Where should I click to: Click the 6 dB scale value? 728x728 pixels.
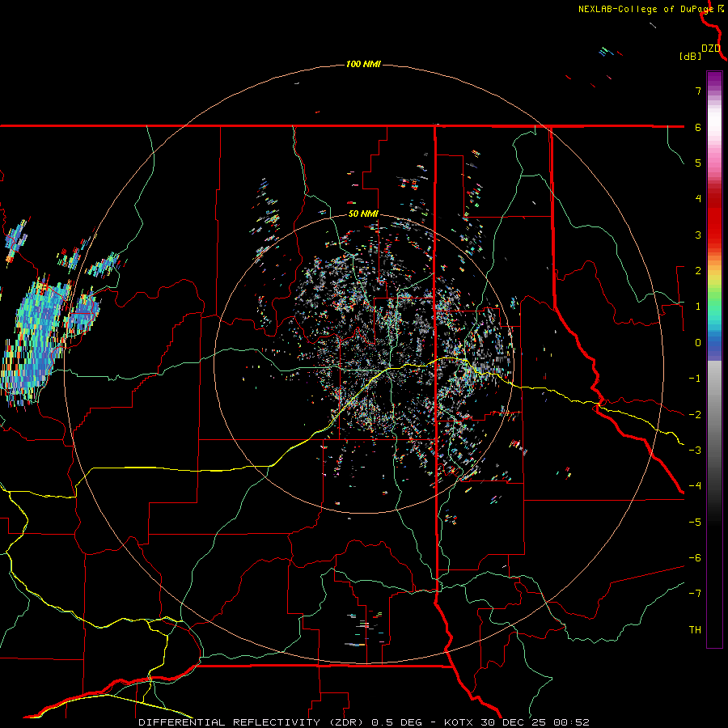point(698,127)
